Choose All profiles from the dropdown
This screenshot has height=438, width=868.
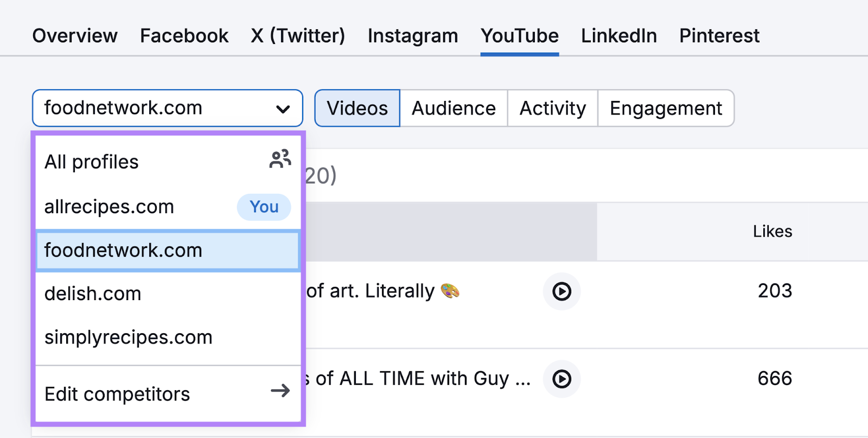pos(91,161)
